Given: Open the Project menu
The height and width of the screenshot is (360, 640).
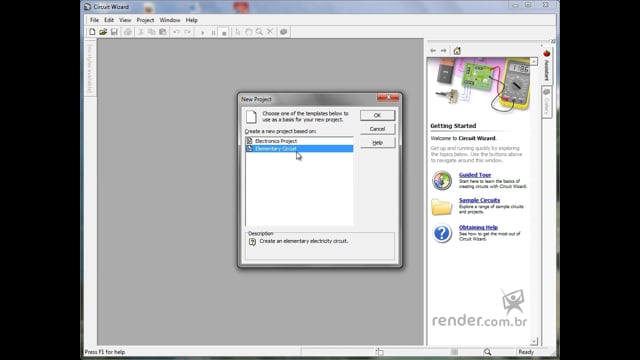Looking at the screenshot, I should tap(145, 20).
